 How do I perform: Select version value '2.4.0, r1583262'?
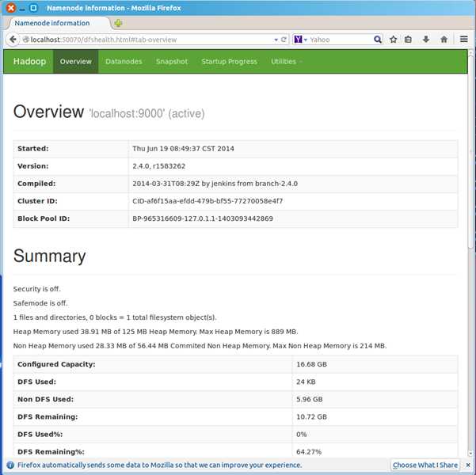point(158,166)
